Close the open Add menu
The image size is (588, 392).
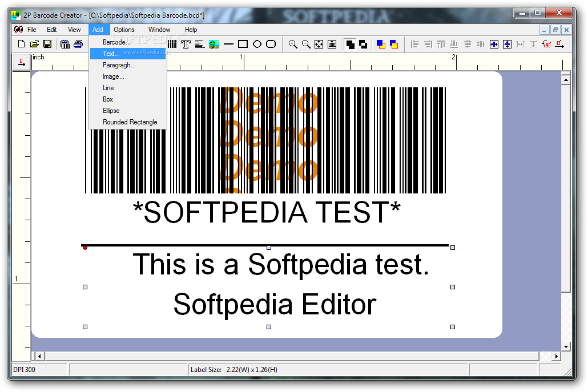click(98, 30)
